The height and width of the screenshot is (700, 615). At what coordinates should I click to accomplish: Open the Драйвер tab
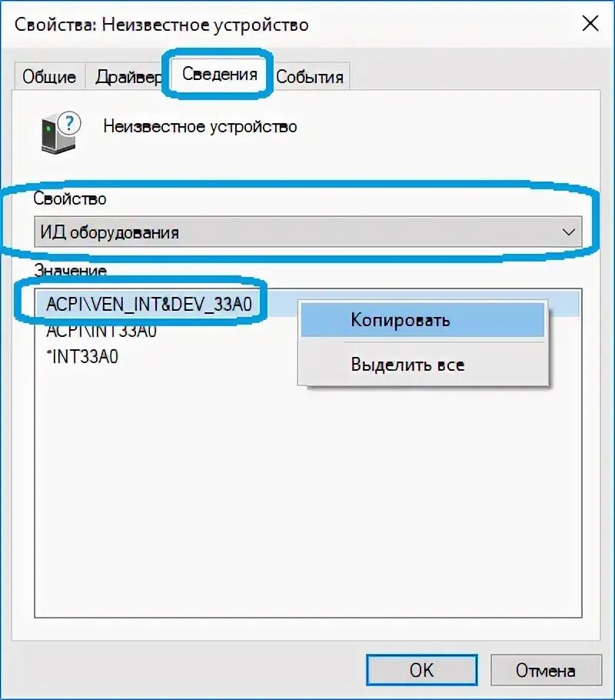tap(128, 77)
